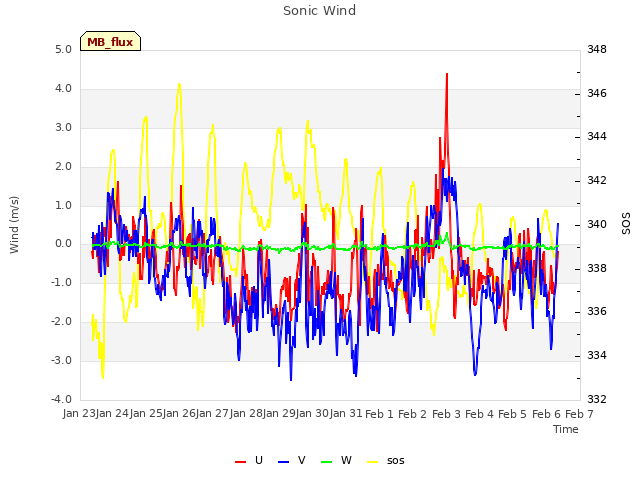The height and width of the screenshot is (480, 640).
Task: Toggle the sos series legend entry
Action: 386,460
